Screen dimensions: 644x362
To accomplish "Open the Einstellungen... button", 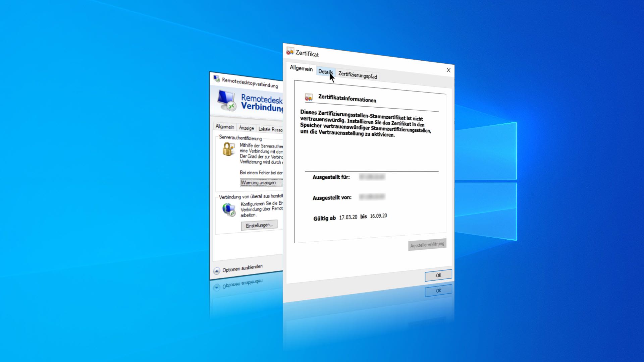I will coord(259,225).
